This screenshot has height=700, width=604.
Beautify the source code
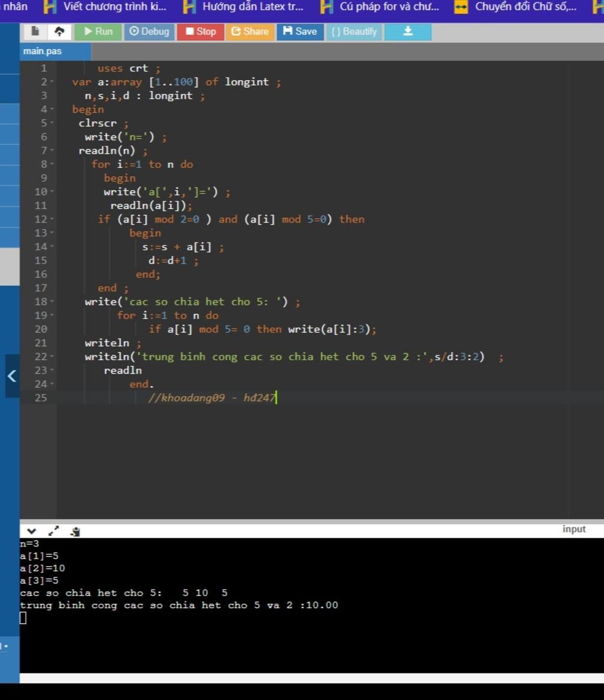354,32
